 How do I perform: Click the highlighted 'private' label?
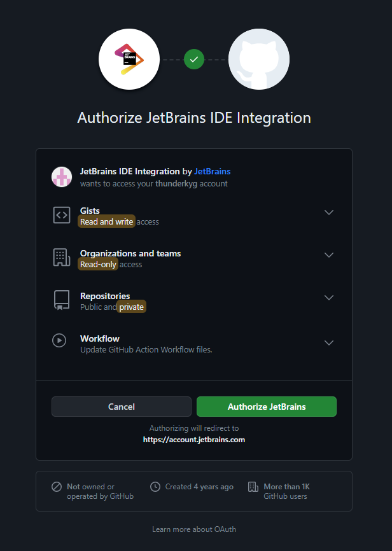click(131, 307)
